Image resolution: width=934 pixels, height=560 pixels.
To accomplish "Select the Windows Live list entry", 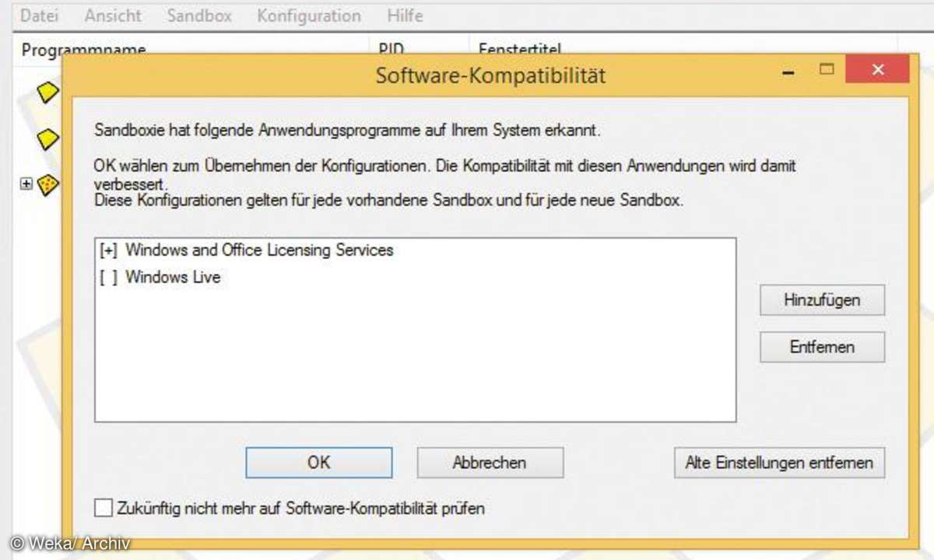I will point(173,277).
